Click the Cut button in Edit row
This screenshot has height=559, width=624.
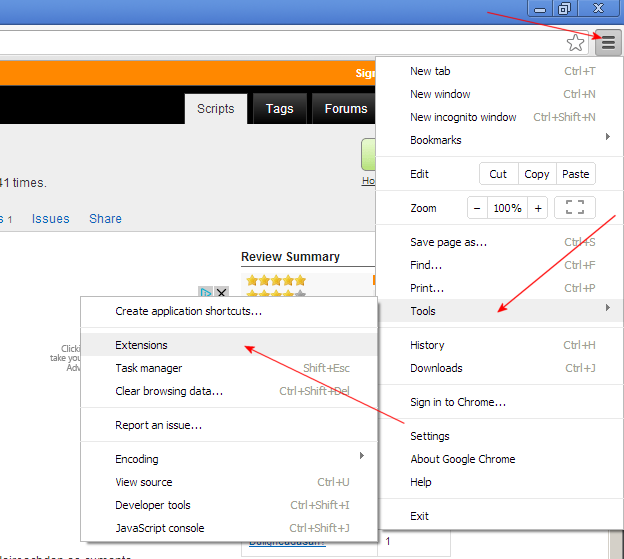click(x=498, y=174)
